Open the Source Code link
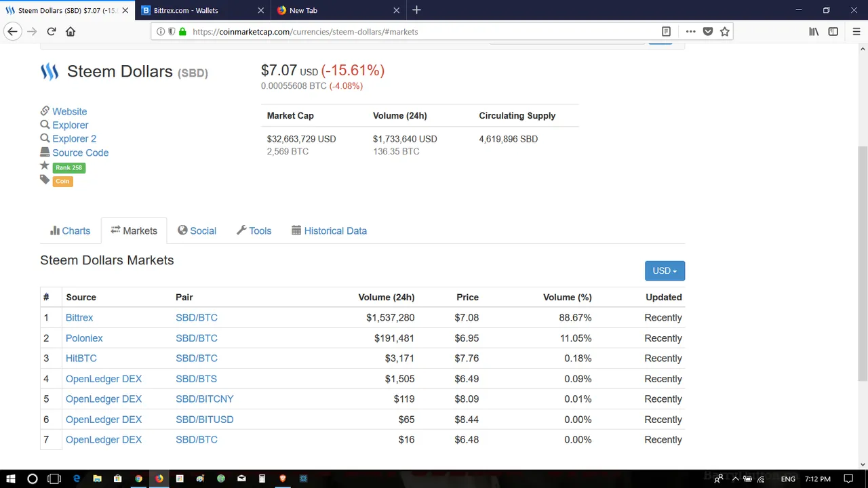 pos(80,152)
